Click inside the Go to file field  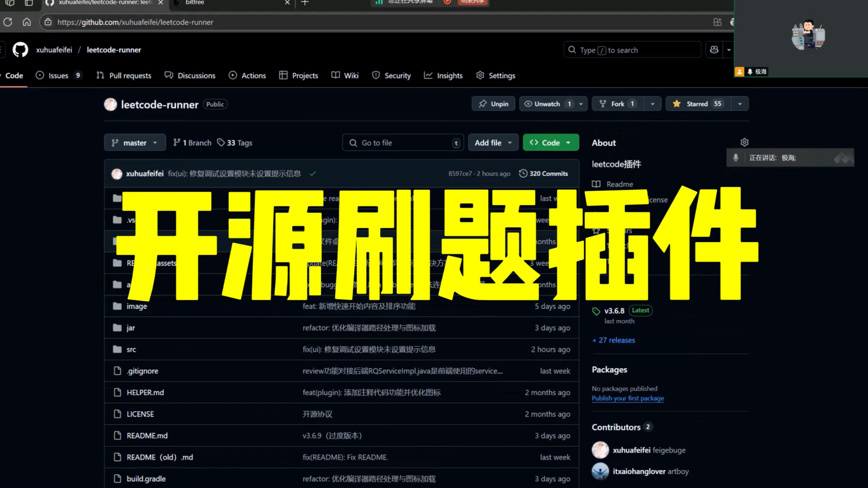402,142
